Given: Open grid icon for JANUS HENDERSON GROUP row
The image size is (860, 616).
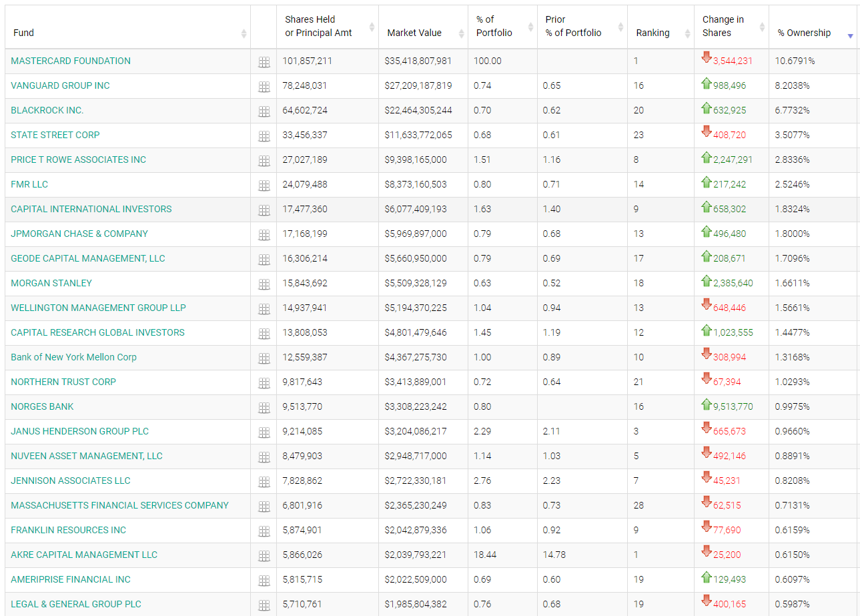Looking at the screenshot, I should (264, 432).
